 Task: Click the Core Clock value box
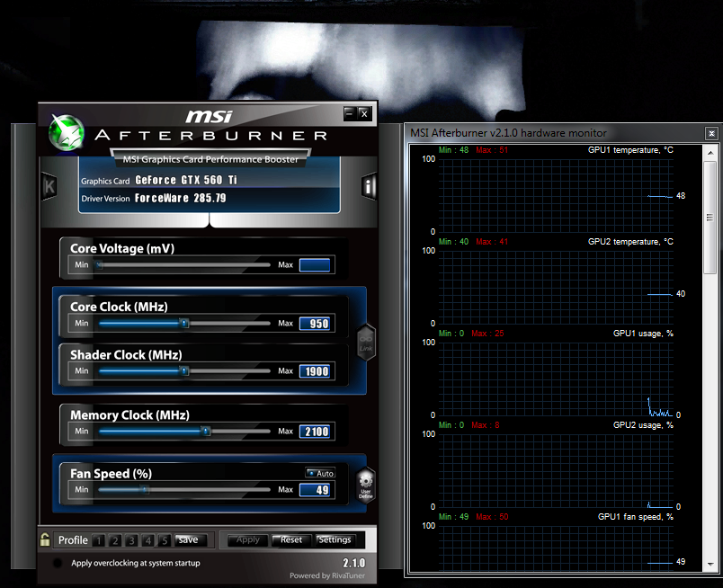click(x=316, y=324)
